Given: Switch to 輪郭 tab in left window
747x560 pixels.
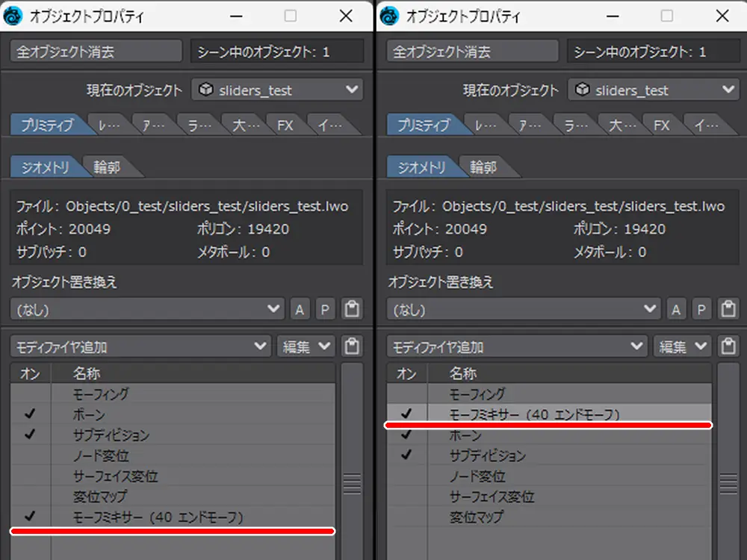Looking at the screenshot, I should (x=109, y=167).
